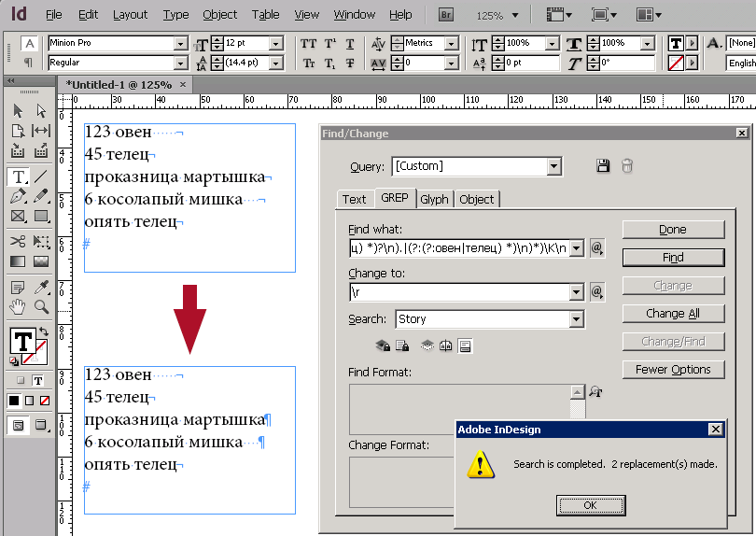Toggle Small Caps formatting
The height and width of the screenshot is (536, 756).
pos(309,63)
